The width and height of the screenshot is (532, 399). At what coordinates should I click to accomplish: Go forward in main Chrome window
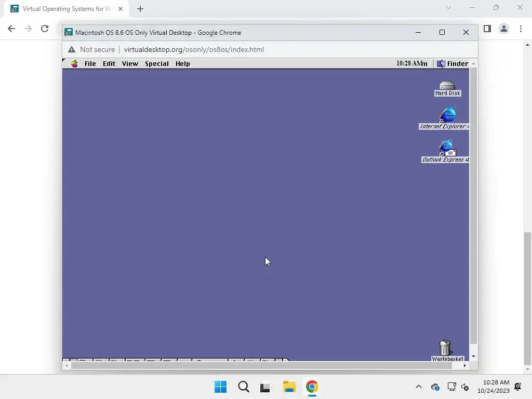pyautogui.click(x=28, y=29)
